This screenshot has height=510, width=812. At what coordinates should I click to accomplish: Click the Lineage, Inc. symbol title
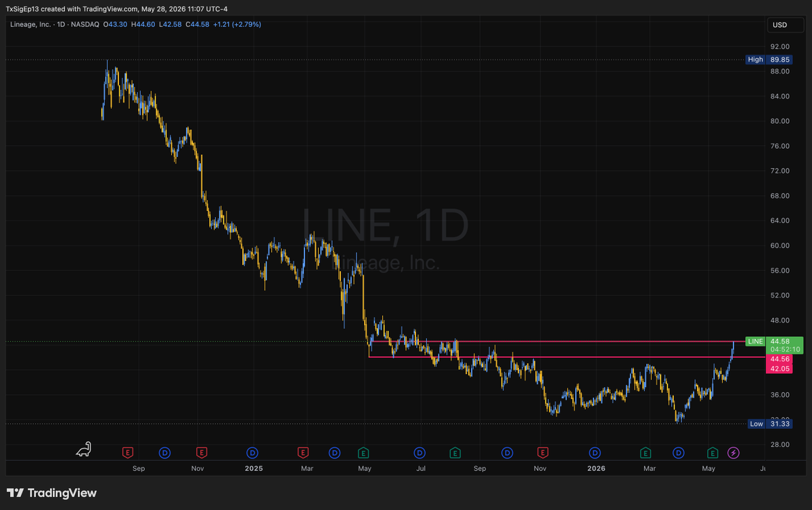tap(30, 24)
